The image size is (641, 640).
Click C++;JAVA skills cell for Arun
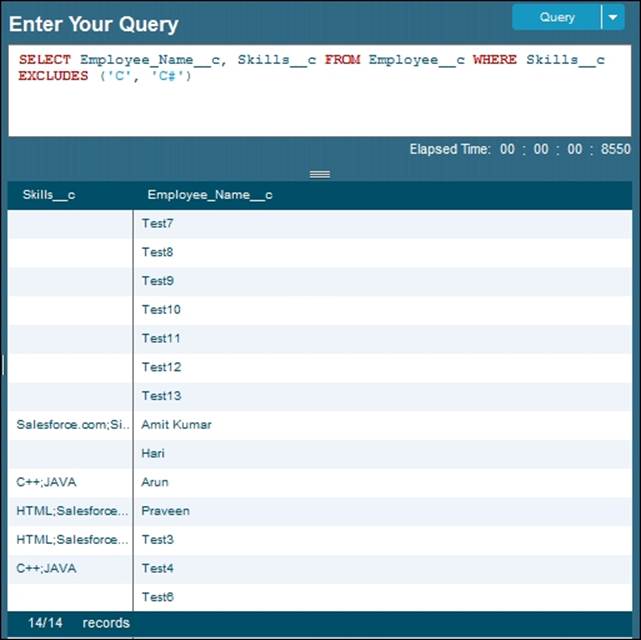point(46,482)
